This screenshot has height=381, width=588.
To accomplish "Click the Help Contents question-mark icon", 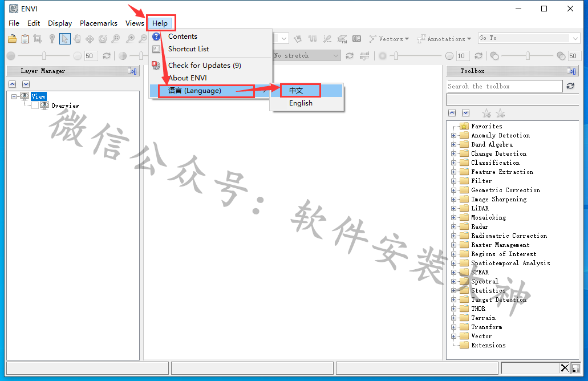I will click(156, 37).
